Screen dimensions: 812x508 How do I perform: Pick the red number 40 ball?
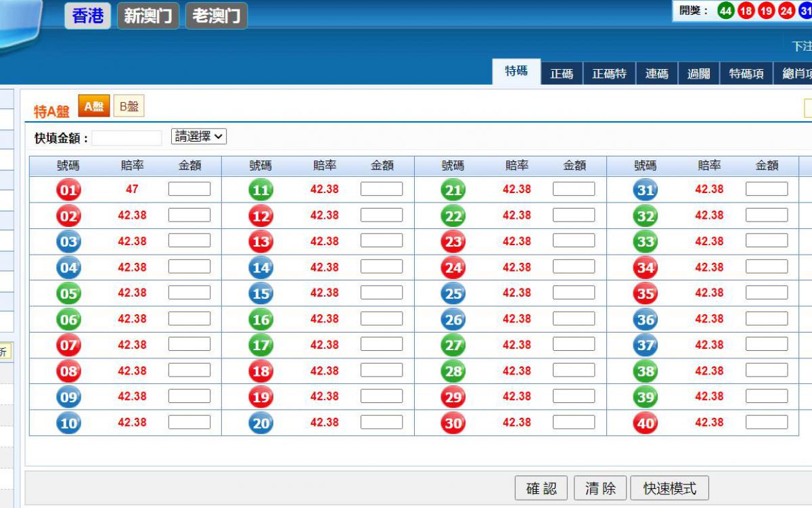pyautogui.click(x=646, y=423)
